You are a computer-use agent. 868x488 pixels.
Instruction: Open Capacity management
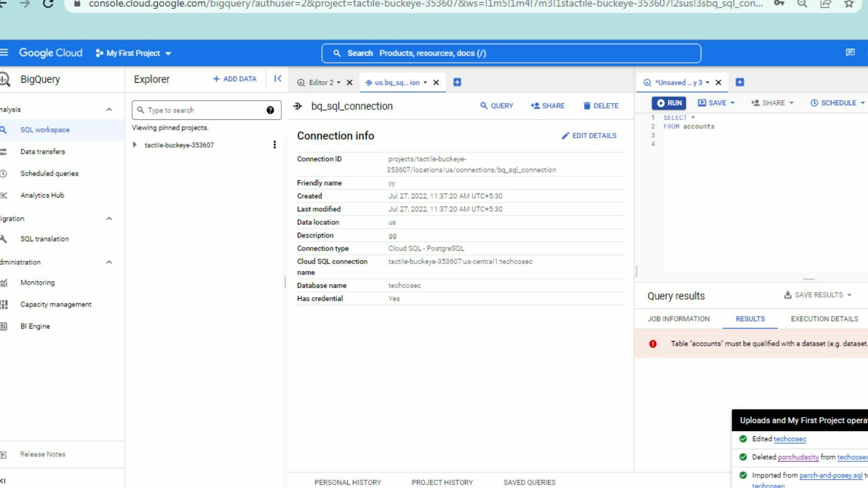(56, 304)
